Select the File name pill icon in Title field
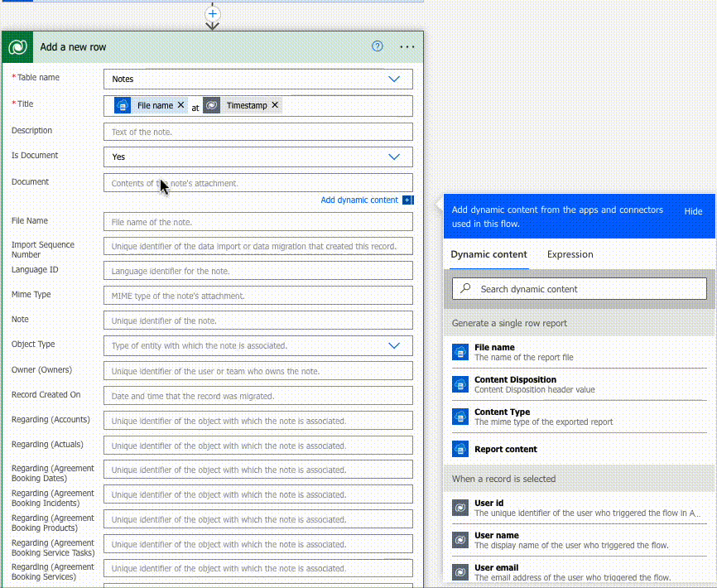Image resolution: width=717 pixels, height=588 pixels. pyautogui.click(x=122, y=105)
